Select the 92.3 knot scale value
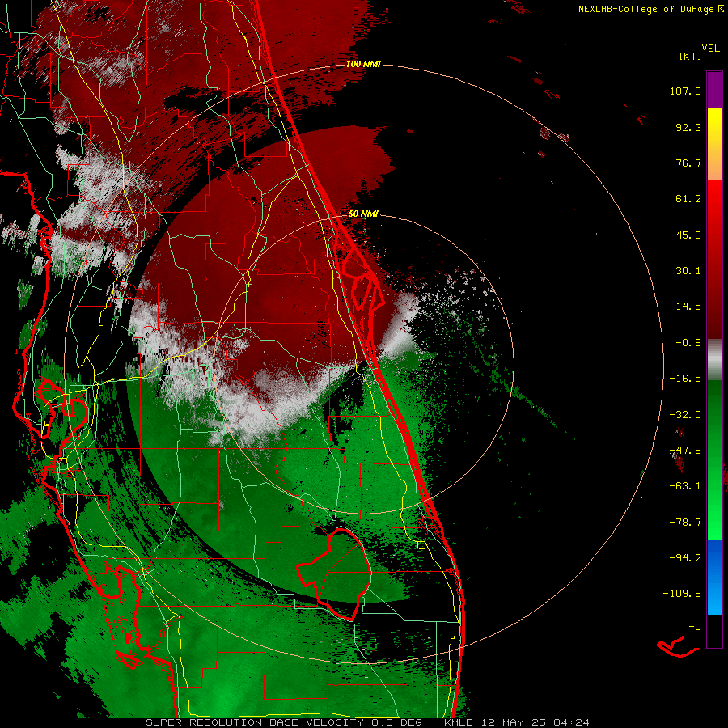The image size is (728, 728). click(x=688, y=127)
